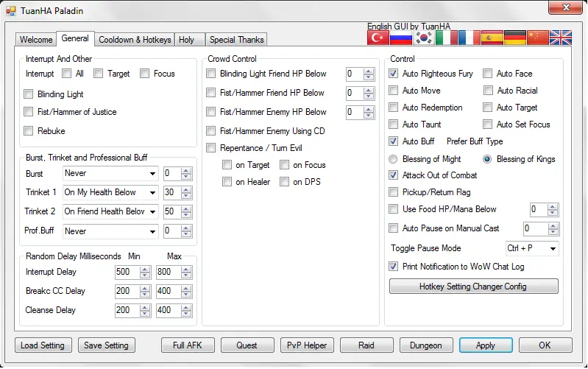
Task: Check the Blinding Light option
Action: tap(29, 94)
